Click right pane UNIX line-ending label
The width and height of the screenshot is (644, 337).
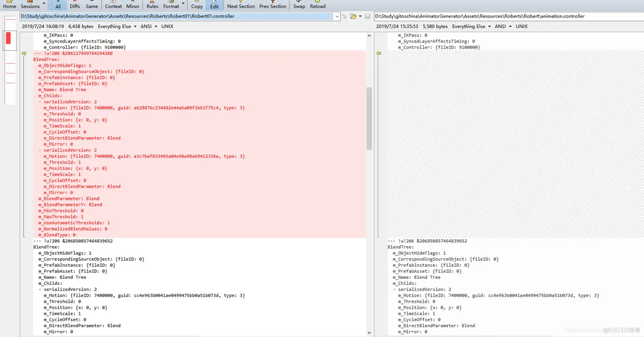click(x=522, y=26)
